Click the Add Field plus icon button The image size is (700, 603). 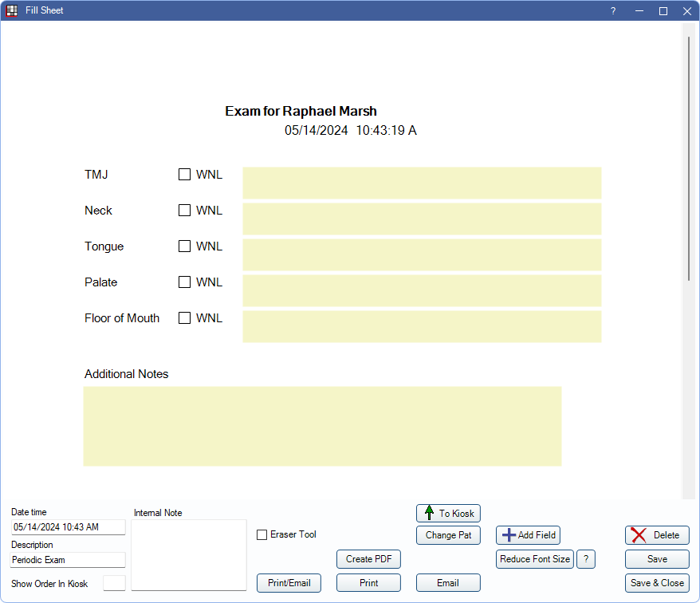point(528,535)
